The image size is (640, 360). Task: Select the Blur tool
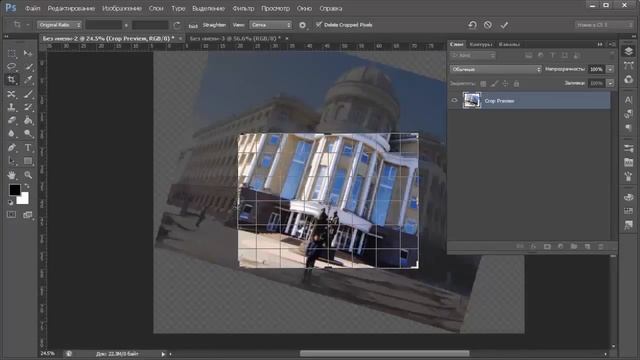click(11, 133)
